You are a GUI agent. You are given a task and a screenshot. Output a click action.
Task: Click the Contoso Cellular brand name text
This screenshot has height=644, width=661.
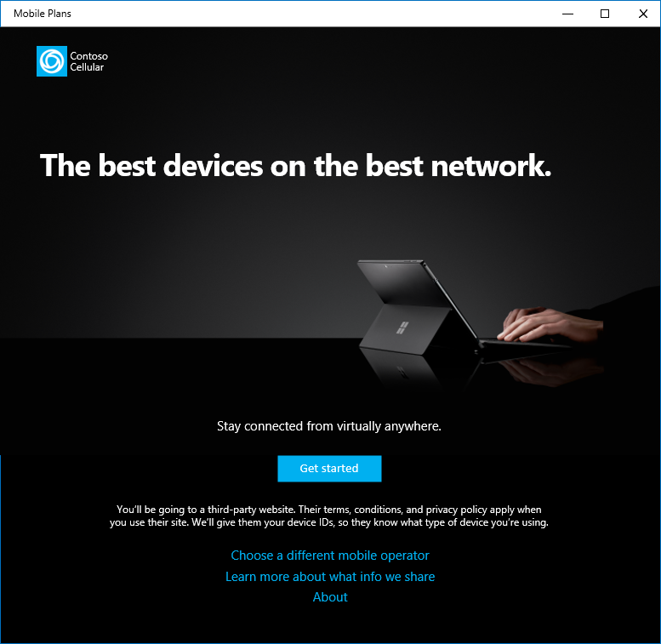[88, 61]
